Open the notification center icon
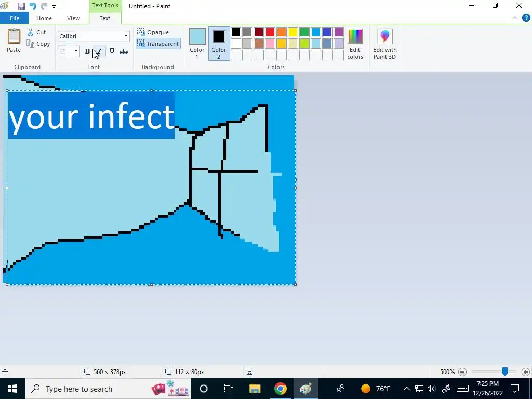 [515, 389]
